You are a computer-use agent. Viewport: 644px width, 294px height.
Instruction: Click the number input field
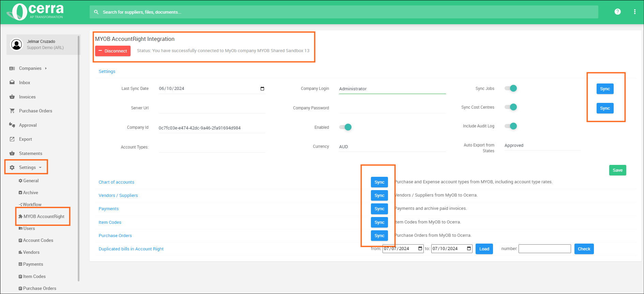pyautogui.click(x=544, y=249)
